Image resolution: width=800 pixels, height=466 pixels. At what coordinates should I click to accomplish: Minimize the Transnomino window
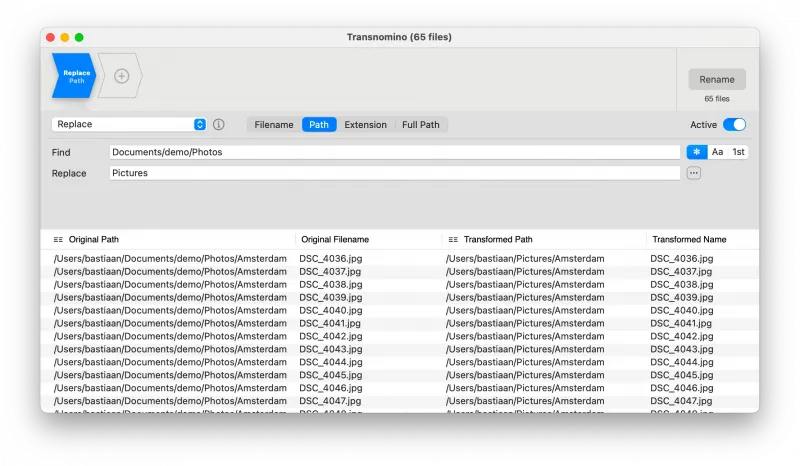point(65,37)
